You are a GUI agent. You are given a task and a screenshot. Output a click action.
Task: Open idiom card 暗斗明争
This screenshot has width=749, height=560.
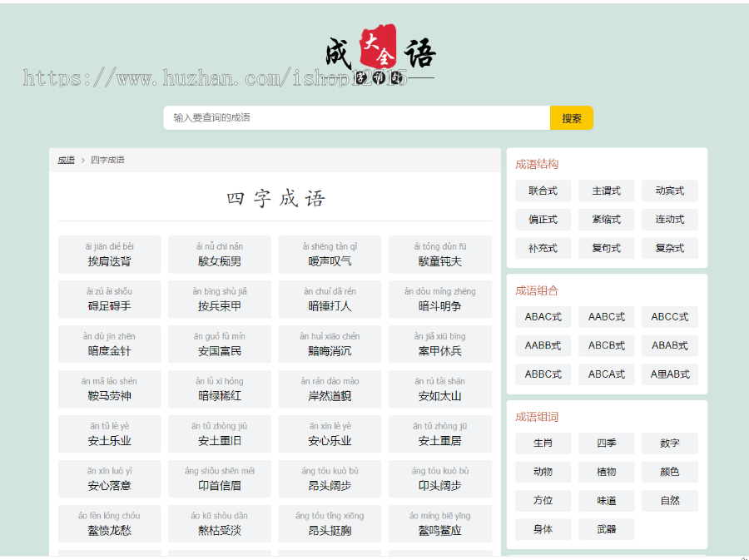[x=440, y=300]
